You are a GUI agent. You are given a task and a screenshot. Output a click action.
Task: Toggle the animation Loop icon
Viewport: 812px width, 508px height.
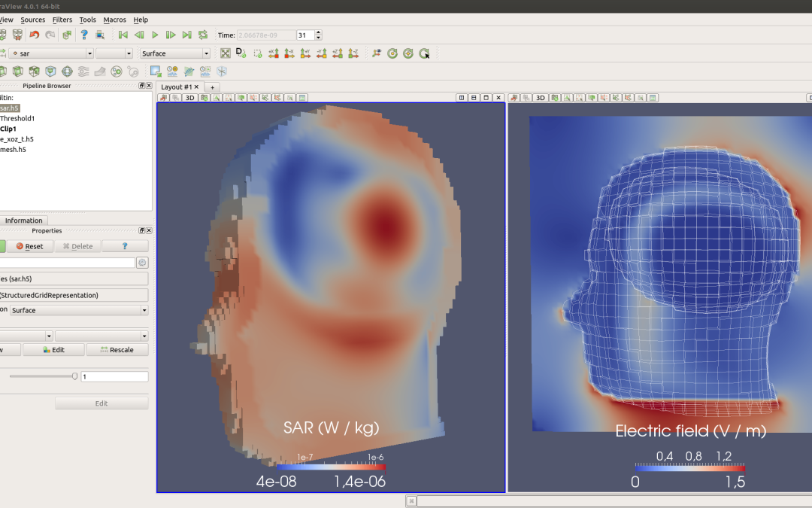coord(203,35)
